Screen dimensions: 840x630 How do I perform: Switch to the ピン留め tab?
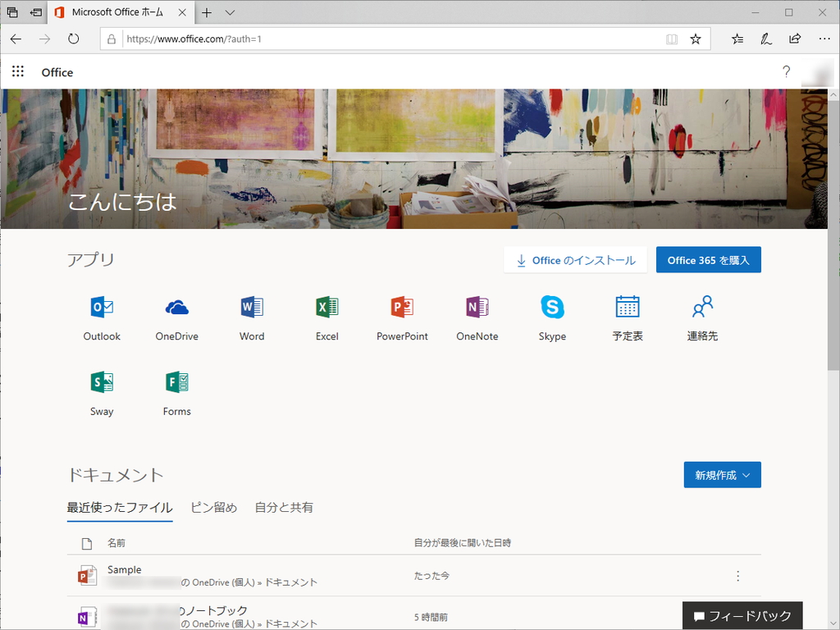[x=213, y=508]
